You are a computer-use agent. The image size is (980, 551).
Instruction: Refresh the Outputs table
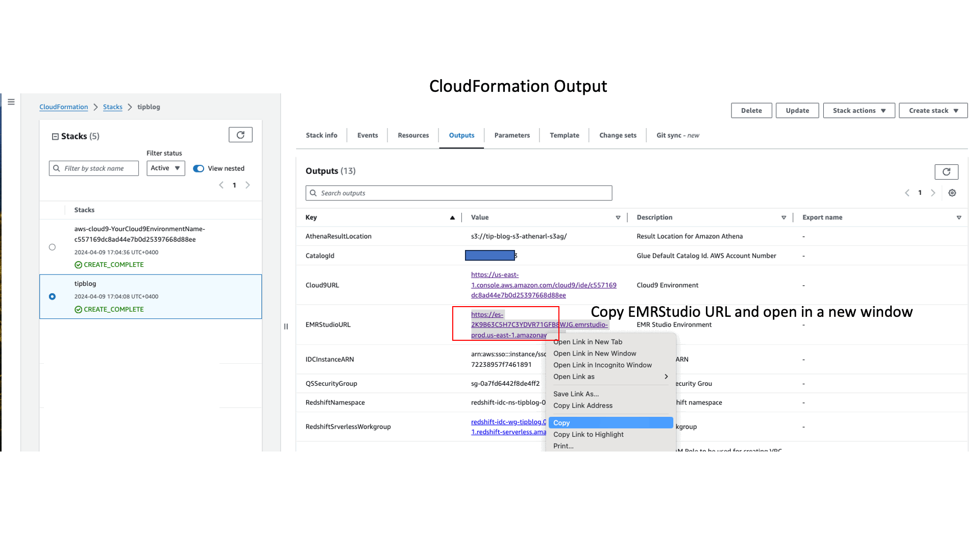click(x=946, y=172)
